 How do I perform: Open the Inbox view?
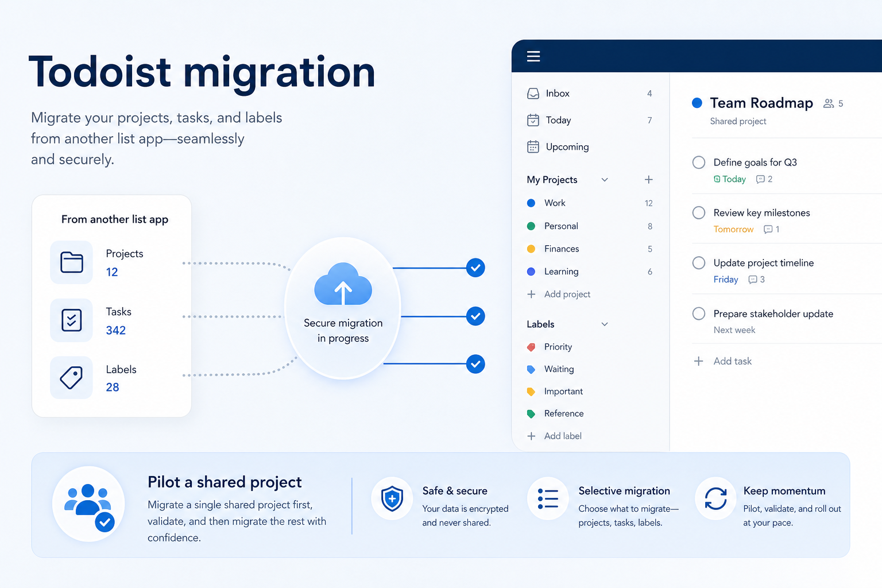(x=590, y=94)
